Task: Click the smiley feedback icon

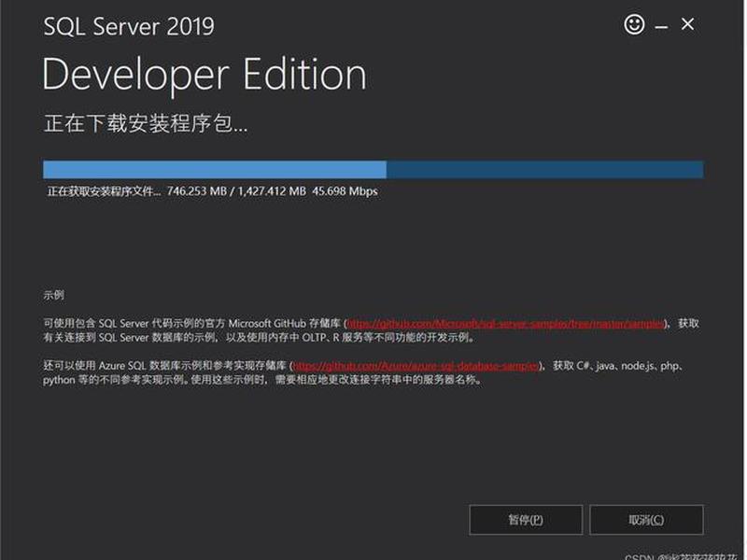Action: pyautogui.click(x=634, y=24)
